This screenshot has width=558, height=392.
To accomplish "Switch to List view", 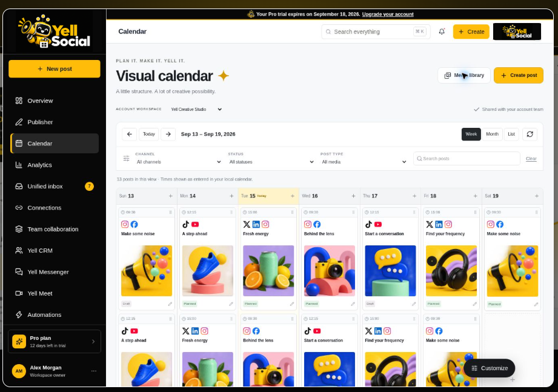I will click(x=511, y=134).
